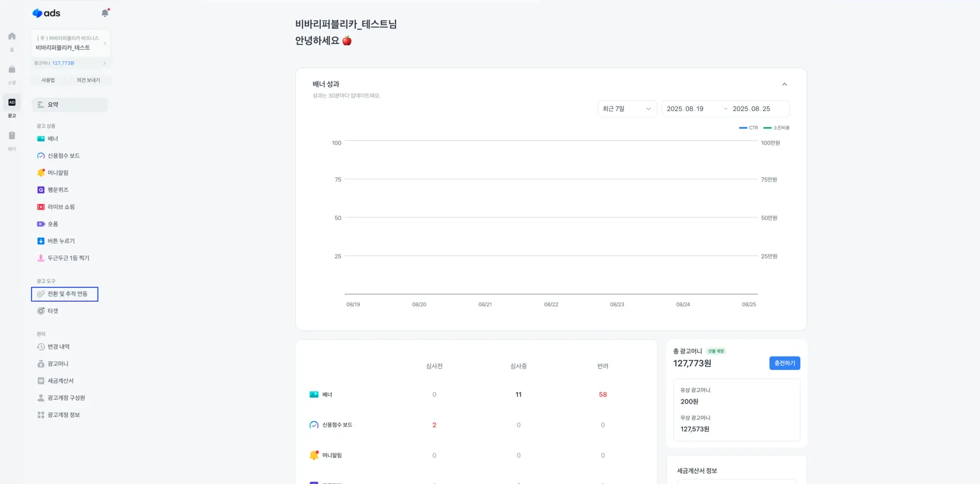Expand the 비바리퍼블리카_테스트 account selector
The image size is (980, 484).
click(71, 43)
